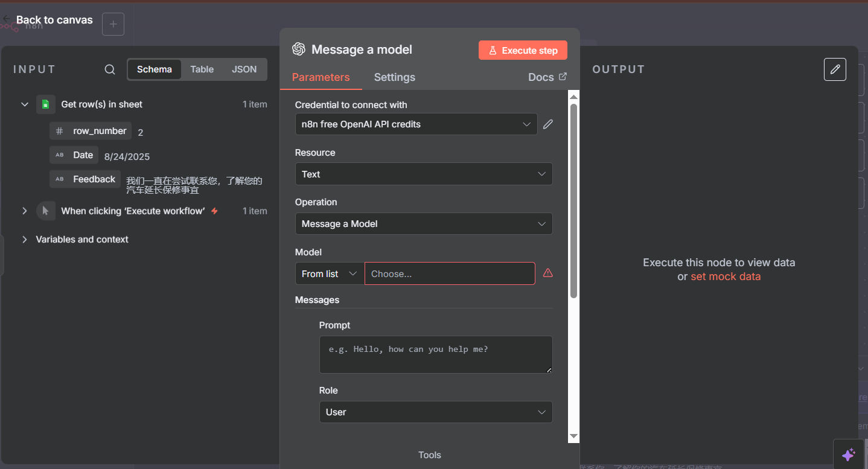Viewport: 868px width, 469px height.
Task: Collapse the Get row(s) in sheet section
Action: click(25, 104)
